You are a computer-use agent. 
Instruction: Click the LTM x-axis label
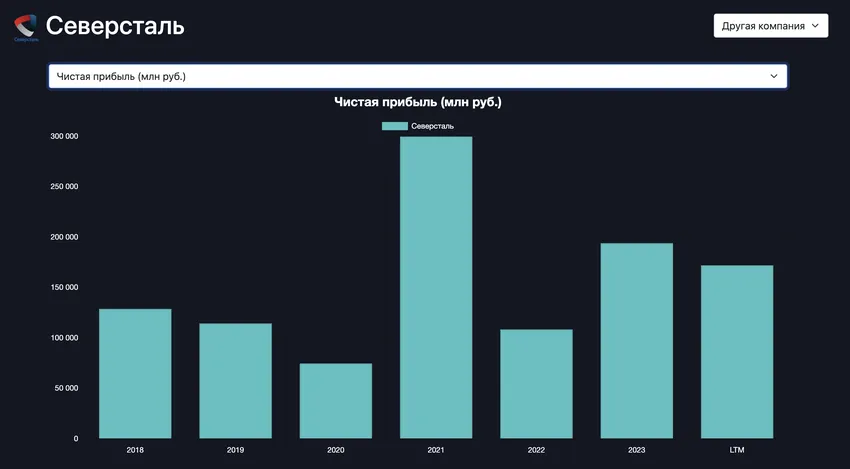tap(737, 450)
